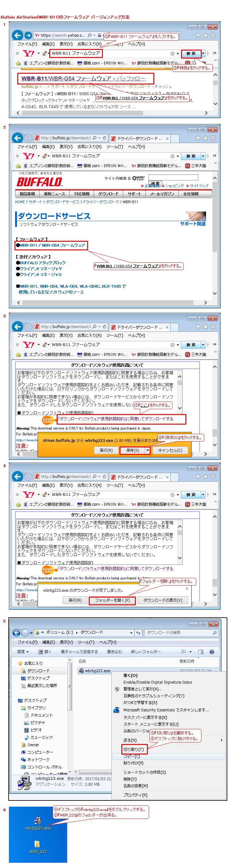Click the サイト内検索 text field on the Buffalo page

click(x=173, y=178)
